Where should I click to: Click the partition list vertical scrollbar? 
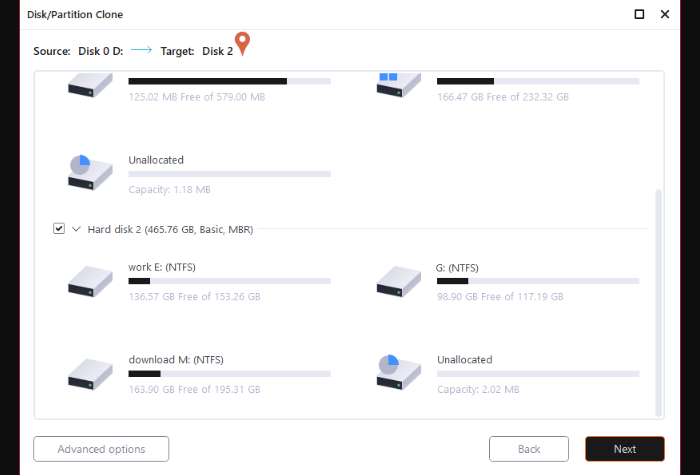point(658,303)
